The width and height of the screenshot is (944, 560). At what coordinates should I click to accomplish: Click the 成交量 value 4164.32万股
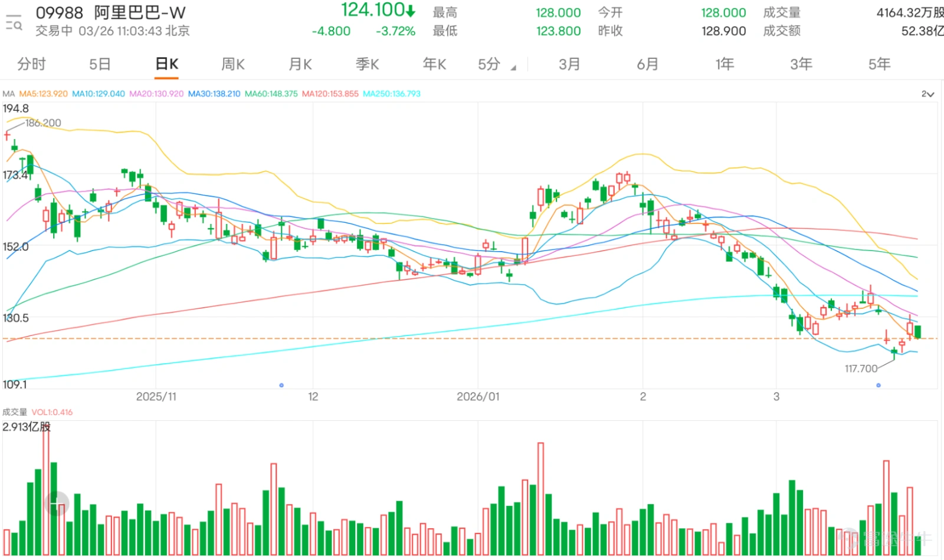pyautogui.click(x=910, y=12)
